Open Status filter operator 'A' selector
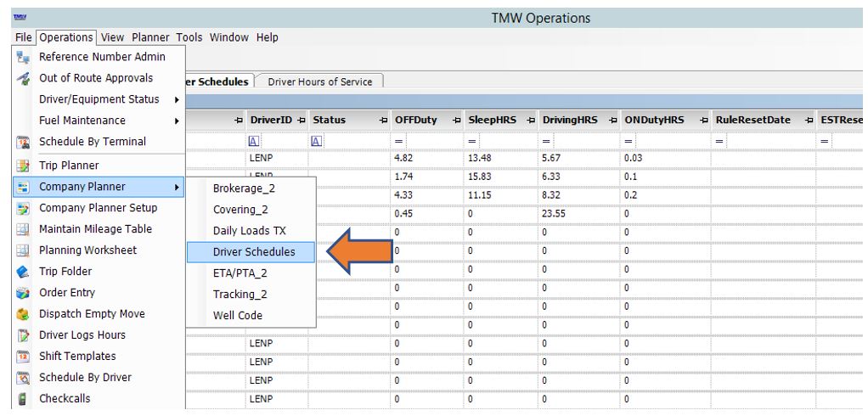This screenshot has width=868, height=416. pyautogui.click(x=317, y=142)
